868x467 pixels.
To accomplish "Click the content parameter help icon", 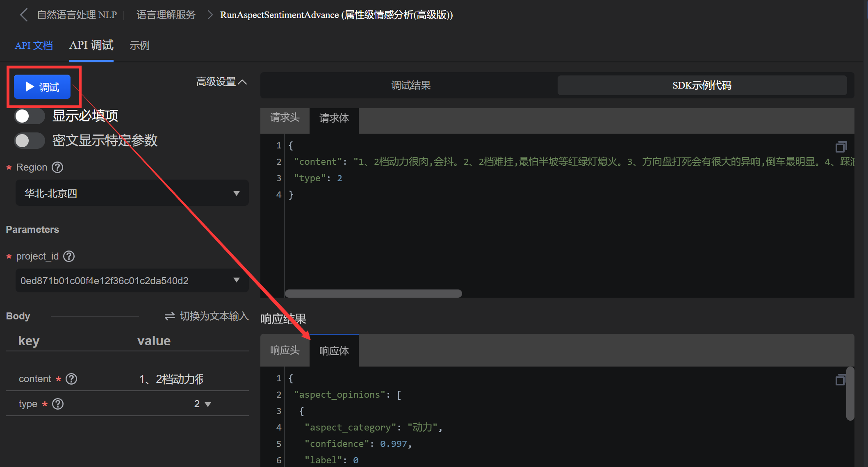I will 71,379.
